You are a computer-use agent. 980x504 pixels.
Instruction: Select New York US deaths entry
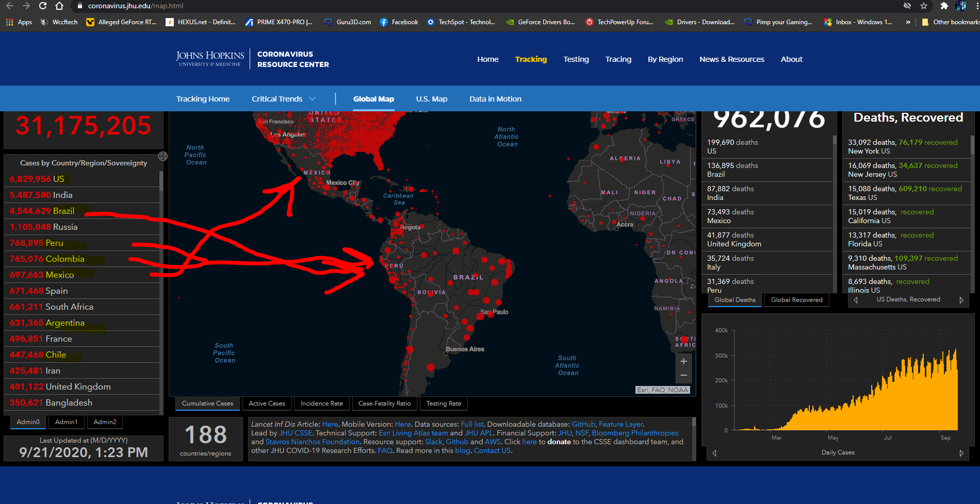907,147
